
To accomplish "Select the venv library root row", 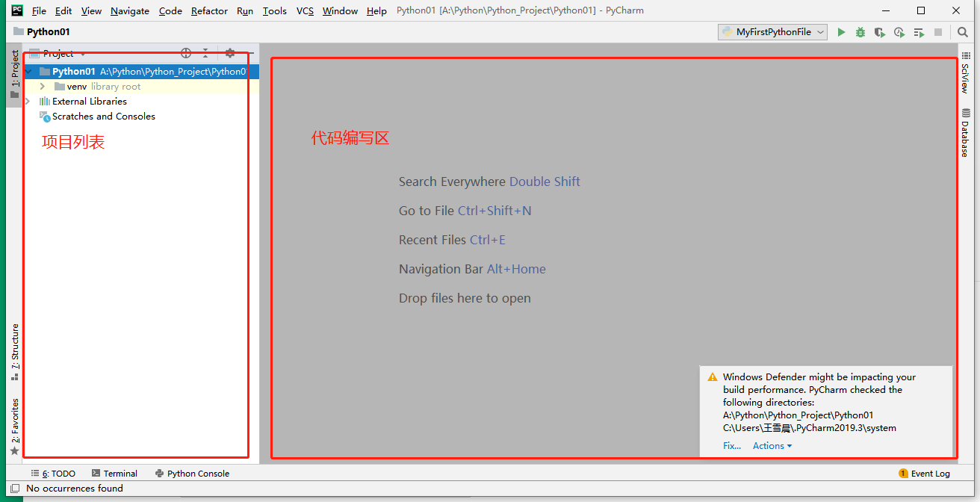I will tap(141, 87).
